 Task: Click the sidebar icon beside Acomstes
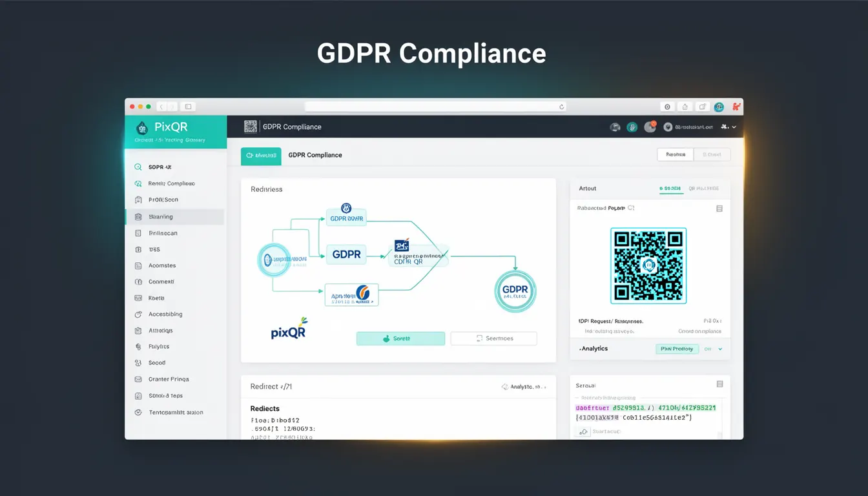point(138,265)
